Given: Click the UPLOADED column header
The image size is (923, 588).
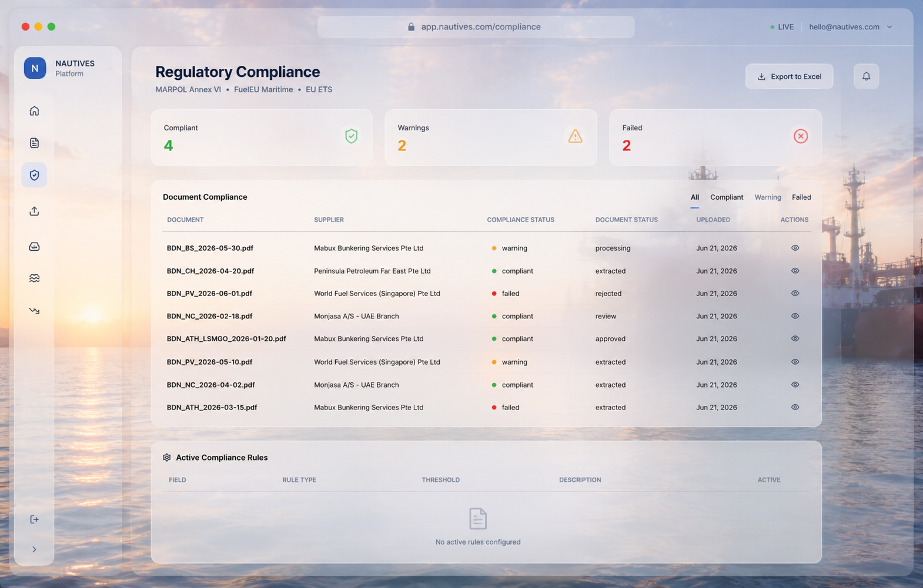Looking at the screenshot, I should (713, 220).
